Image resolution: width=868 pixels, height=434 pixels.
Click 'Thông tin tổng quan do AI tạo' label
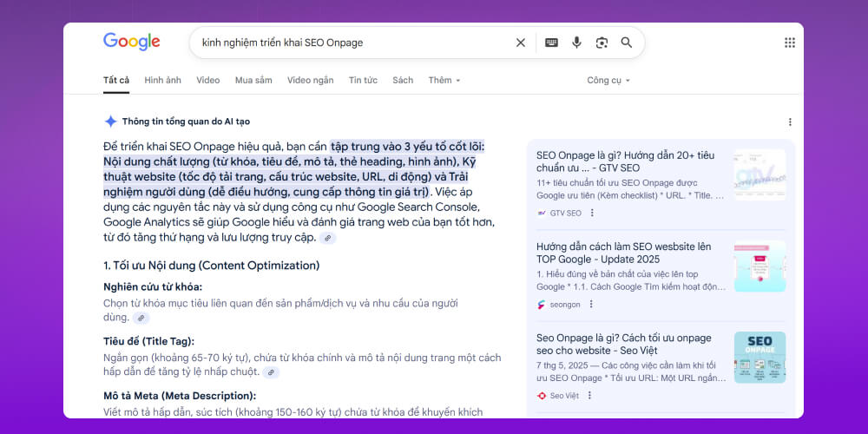(x=186, y=122)
